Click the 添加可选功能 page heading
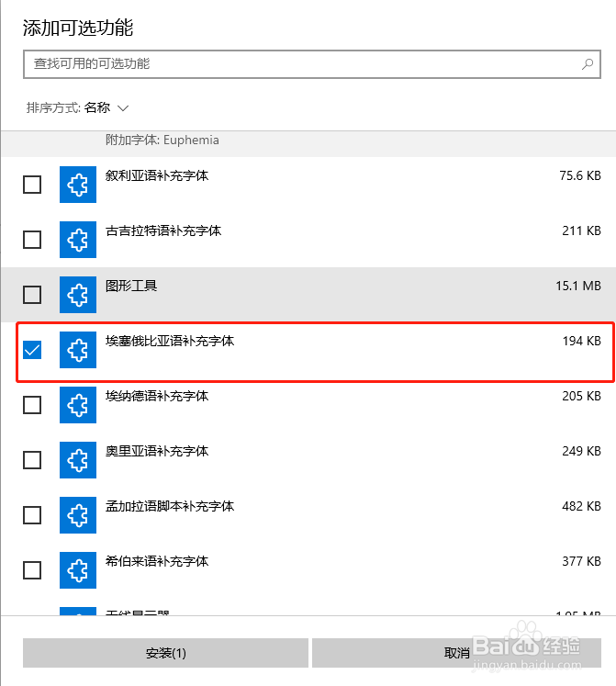This screenshot has height=686, width=616. point(78,28)
